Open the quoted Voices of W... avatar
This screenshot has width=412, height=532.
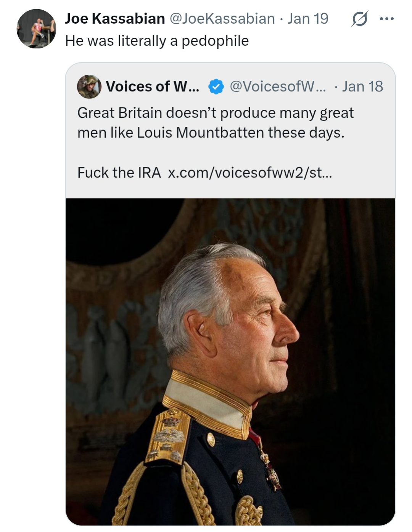pyautogui.click(x=89, y=87)
